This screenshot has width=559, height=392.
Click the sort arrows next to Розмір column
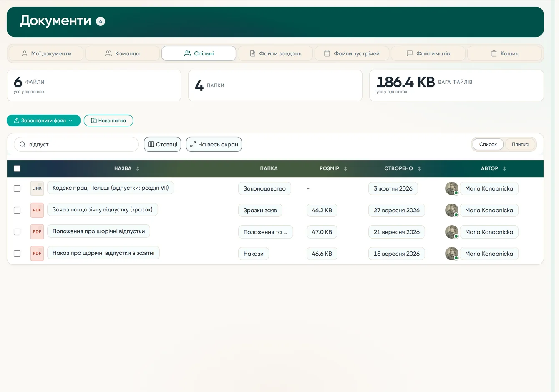[345, 168]
